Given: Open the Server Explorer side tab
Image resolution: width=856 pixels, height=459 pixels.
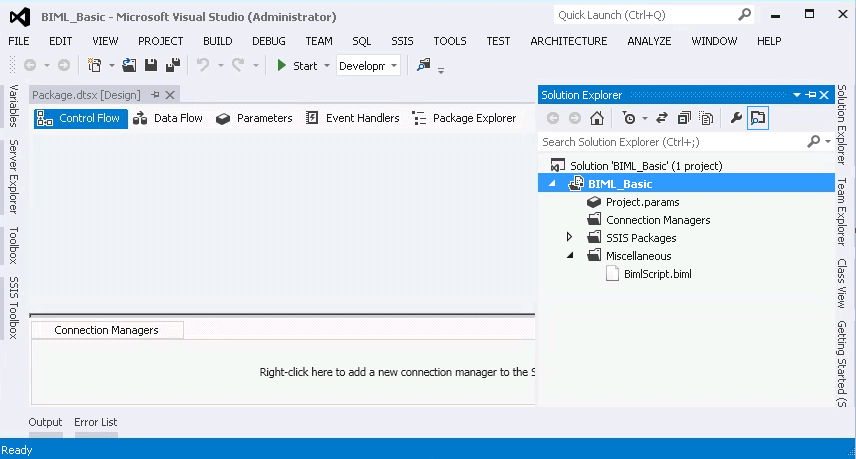Looking at the screenshot, I should coord(14,176).
